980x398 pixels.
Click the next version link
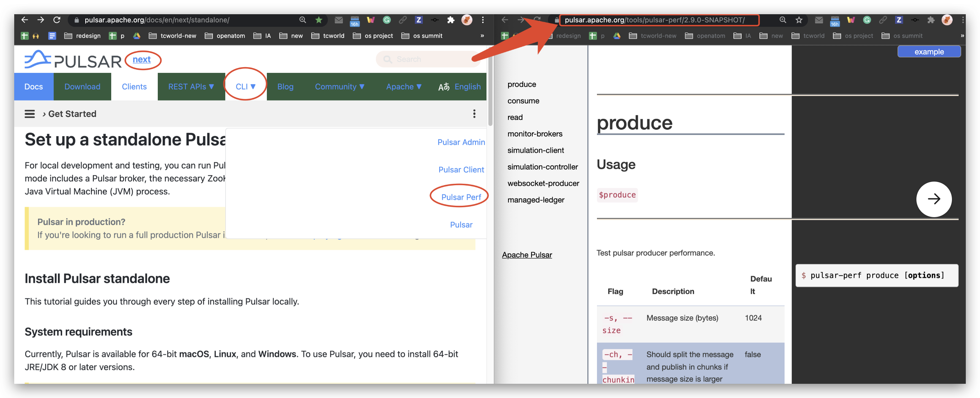click(141, 59)
